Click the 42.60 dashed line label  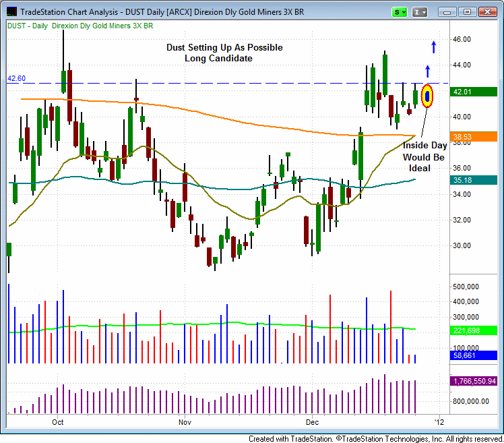[16, 78]
